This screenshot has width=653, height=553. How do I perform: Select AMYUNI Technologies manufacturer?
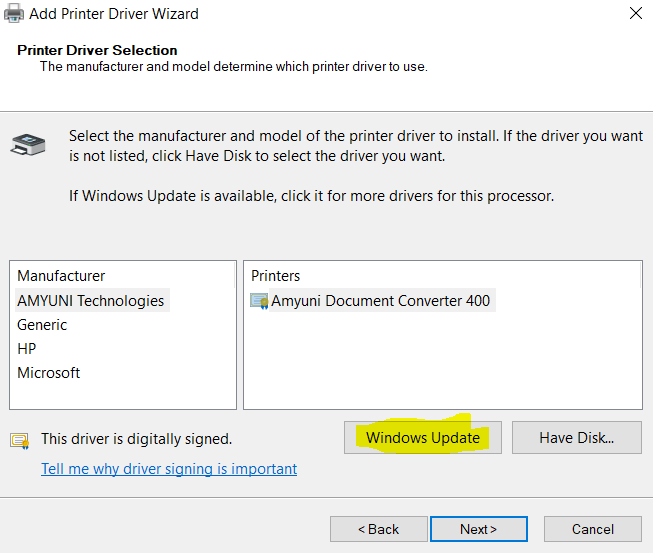[90, 300]
